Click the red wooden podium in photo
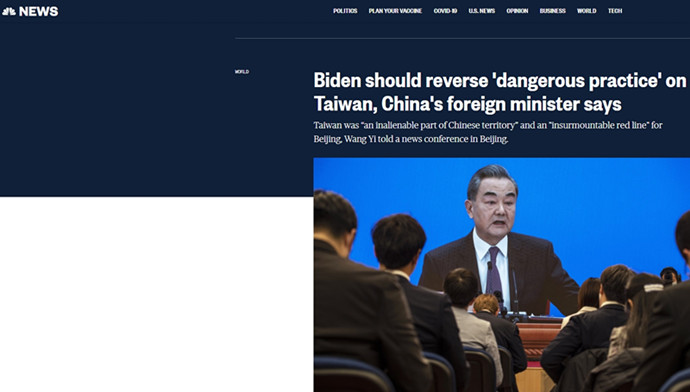Viewport: 690px width, 392px height. pos(538,339)
